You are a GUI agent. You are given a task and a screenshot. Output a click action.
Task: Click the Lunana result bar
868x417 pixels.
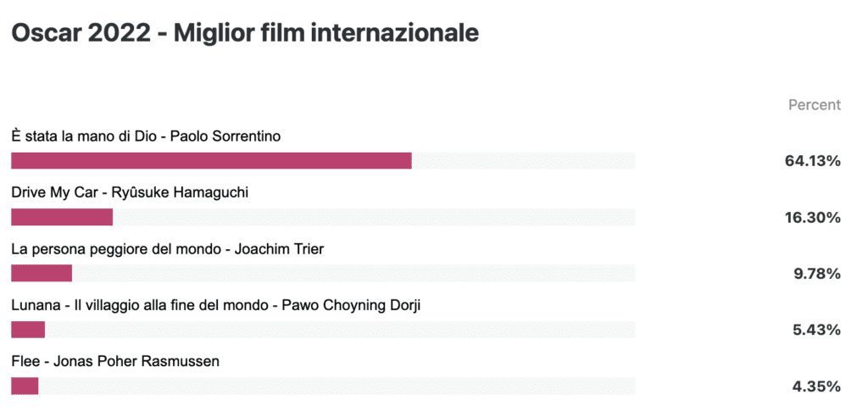[x=28, y=330]
